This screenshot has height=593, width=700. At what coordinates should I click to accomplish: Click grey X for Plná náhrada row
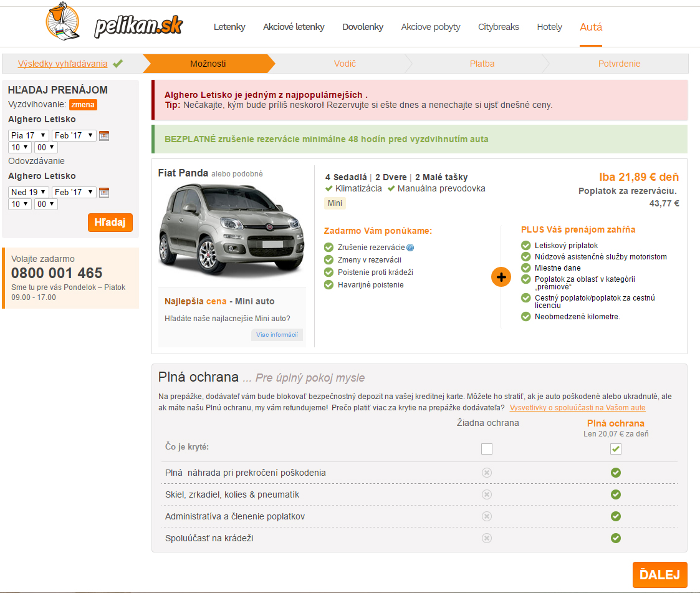[x=487, y=473]
